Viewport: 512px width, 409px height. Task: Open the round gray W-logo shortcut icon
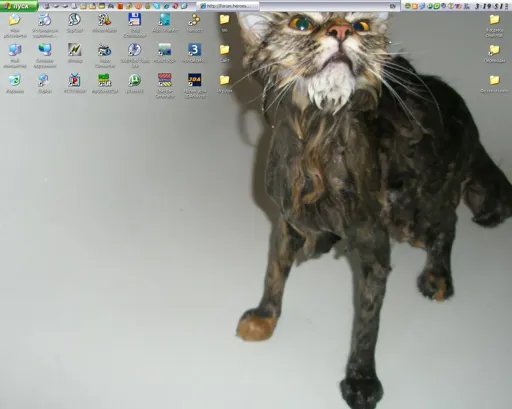[x=75, y=20]
